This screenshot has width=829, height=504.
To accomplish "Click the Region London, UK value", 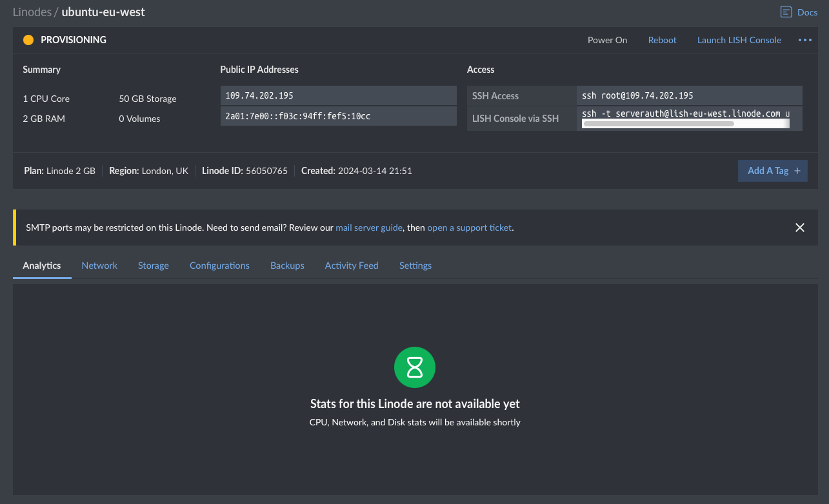I will [165, 171].
